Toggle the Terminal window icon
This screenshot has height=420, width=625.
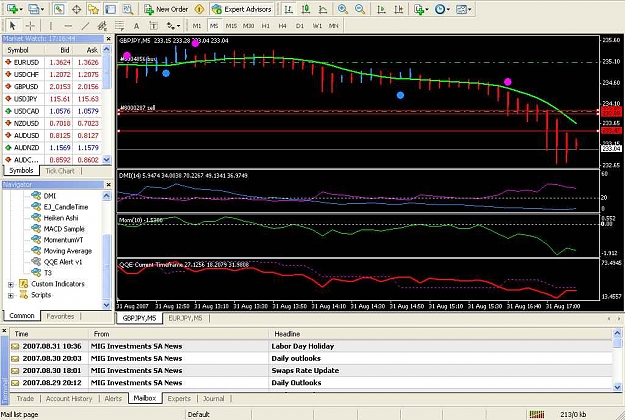[x=110, y=9]
